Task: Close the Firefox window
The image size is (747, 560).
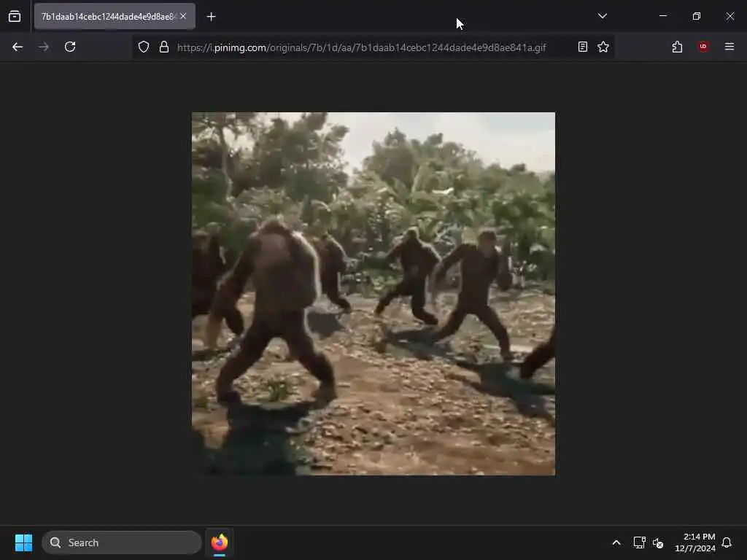Action: point(729,16)
